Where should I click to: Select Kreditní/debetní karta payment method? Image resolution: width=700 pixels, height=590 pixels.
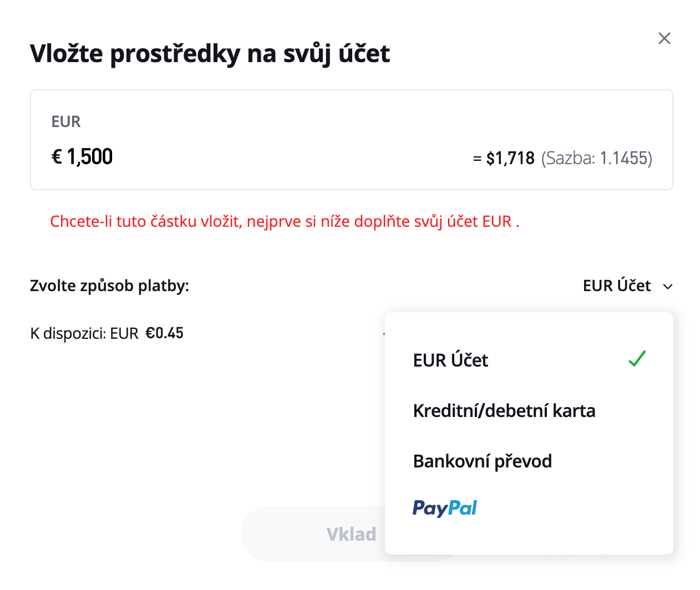(x=504, y=411)
